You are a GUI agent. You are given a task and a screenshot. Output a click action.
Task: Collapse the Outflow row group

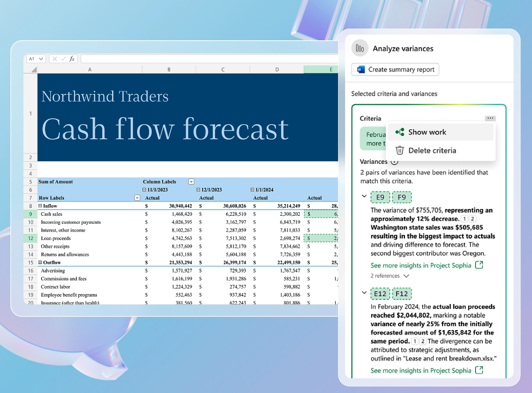coord(40,262)
